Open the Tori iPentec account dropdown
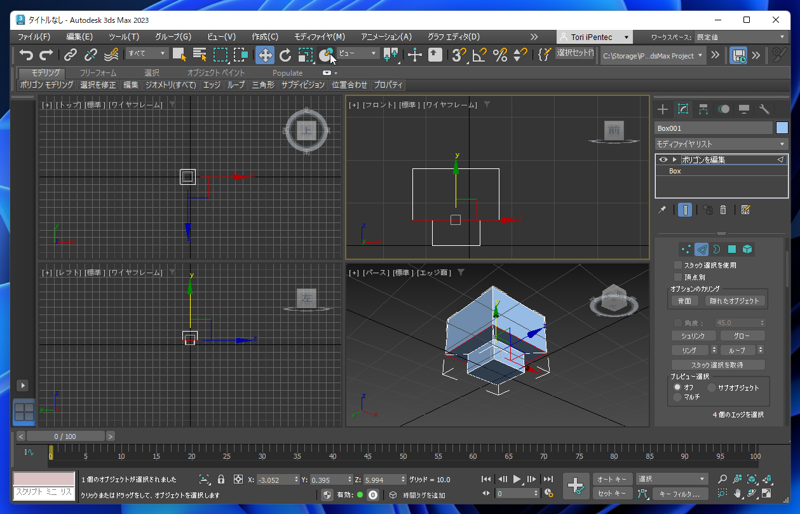 point(595,37)
